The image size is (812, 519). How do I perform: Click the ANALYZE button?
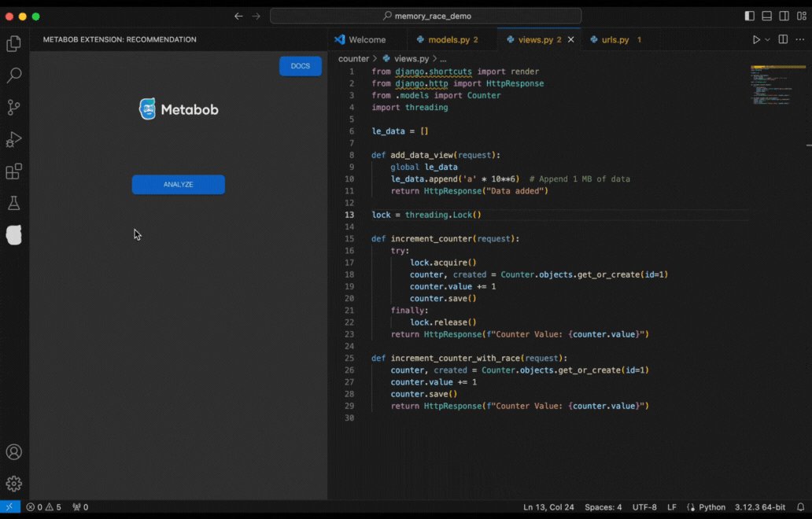pos(178,185)
